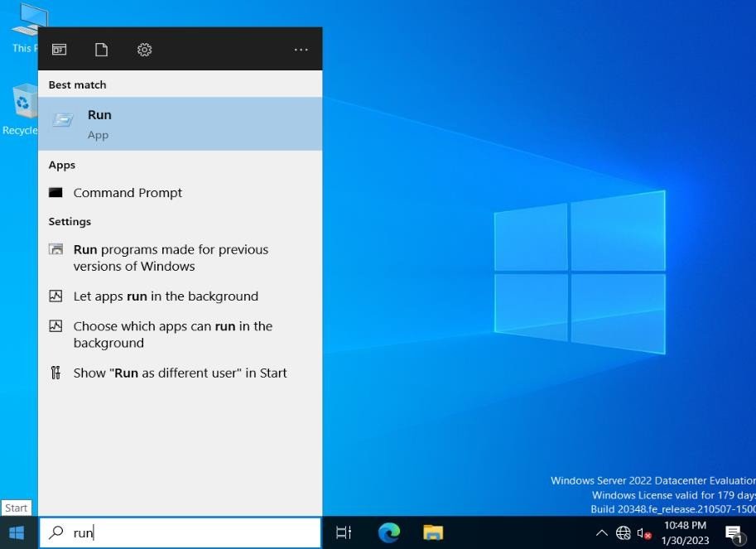Click tools icon beside Show Run as different user
The width and height of the screenshot is (756, 549).
(x=56, y=373)
